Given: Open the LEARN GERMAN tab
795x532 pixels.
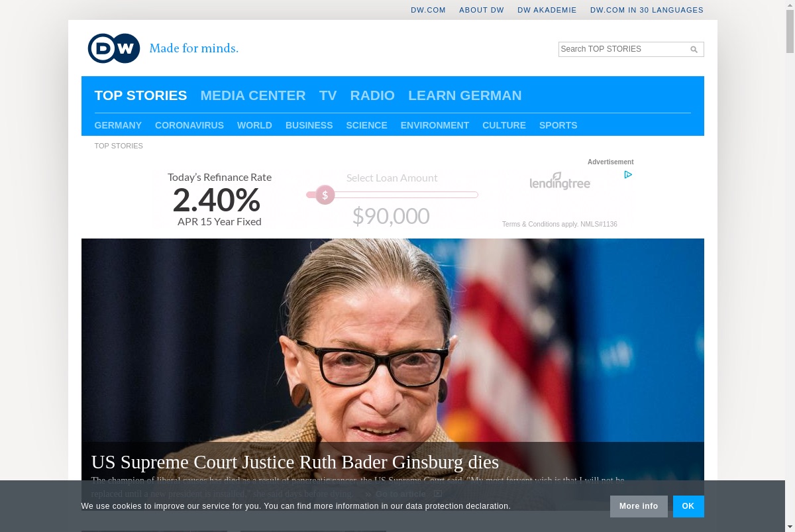Looking at the screenshot, I should pos(465,95).
